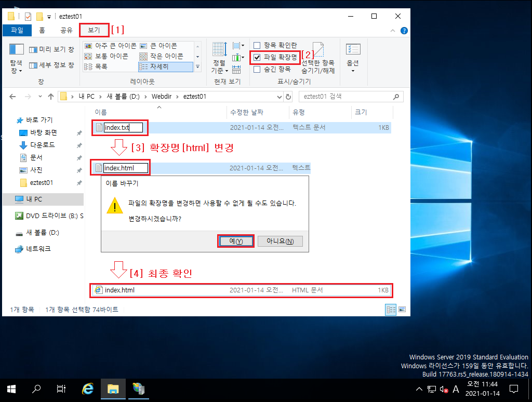Select 아주 큰 아이콘 layout
Image resolution: width=532 pixels, height=402 pixels.
point(110,46)
